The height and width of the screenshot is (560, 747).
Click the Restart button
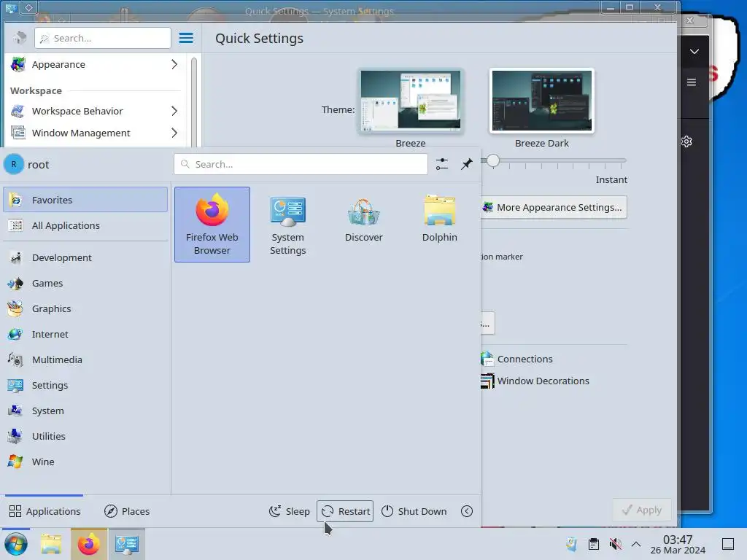click(x=345, y=511)
